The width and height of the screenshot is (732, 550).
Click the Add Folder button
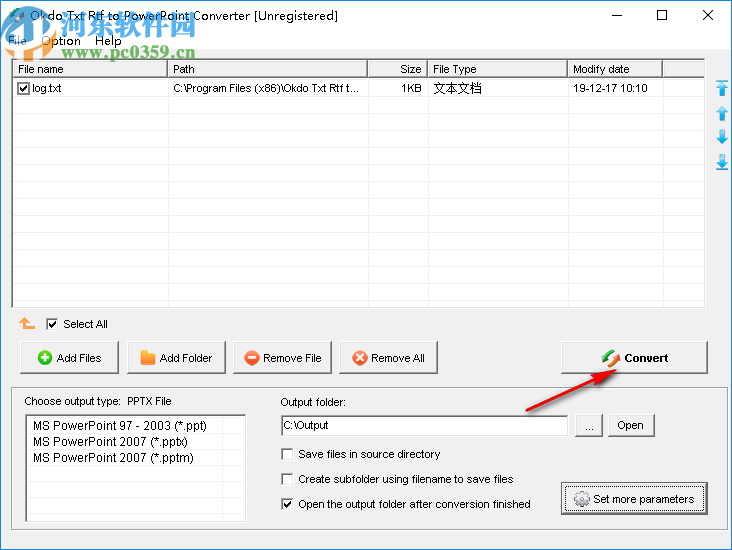[176, 358]
